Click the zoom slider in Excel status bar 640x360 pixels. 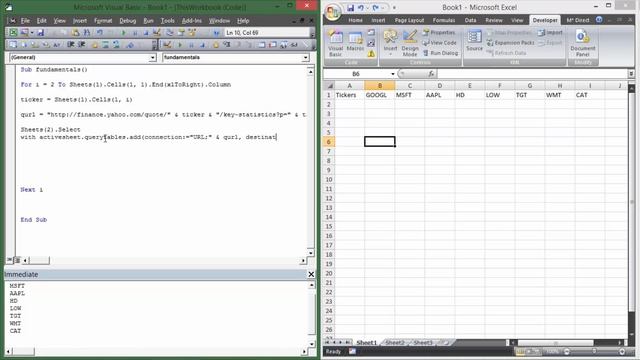(x=594, y=351)
